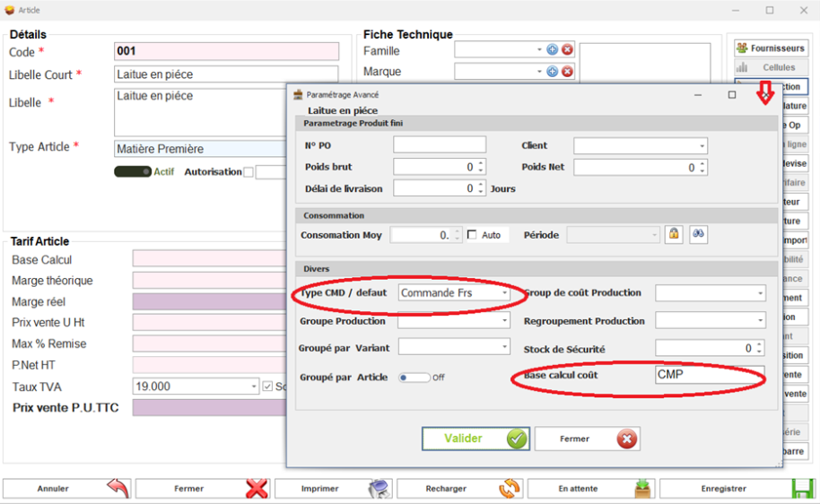Open the Fournisseurs side tab
Image resolution: width=820 pixels, height=504 pixels.
771,48
